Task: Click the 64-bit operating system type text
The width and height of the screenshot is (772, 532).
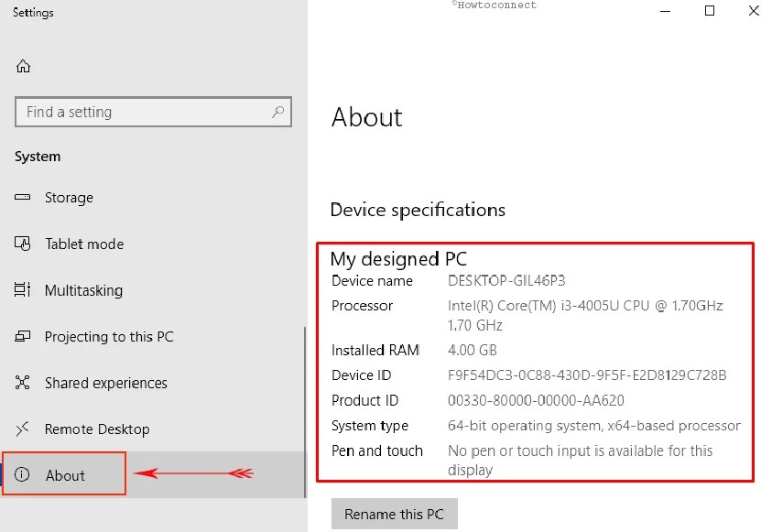Action: tap(593, 426)
